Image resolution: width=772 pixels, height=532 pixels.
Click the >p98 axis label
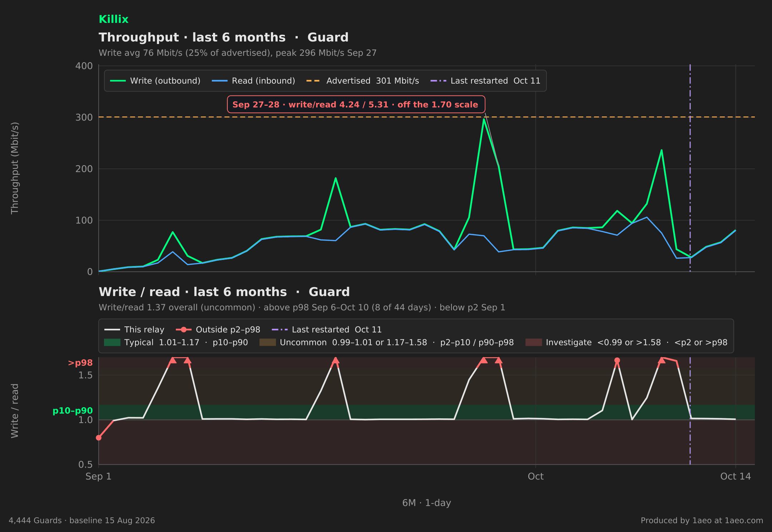click(x=80, y=363)
